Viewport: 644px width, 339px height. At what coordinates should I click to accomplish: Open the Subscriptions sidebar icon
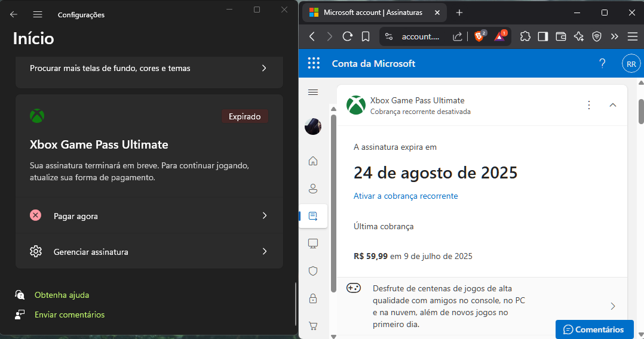pos(313,216)
